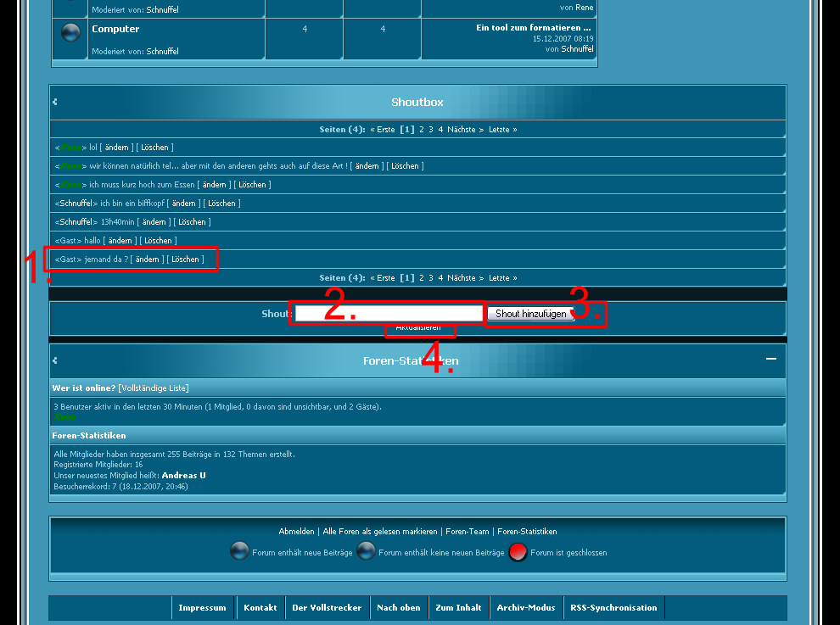This screenshot has height=625, width=840.
Task: Delete the 'ich bin ein biffkopf' shout
Action: (x=221, y=204)
